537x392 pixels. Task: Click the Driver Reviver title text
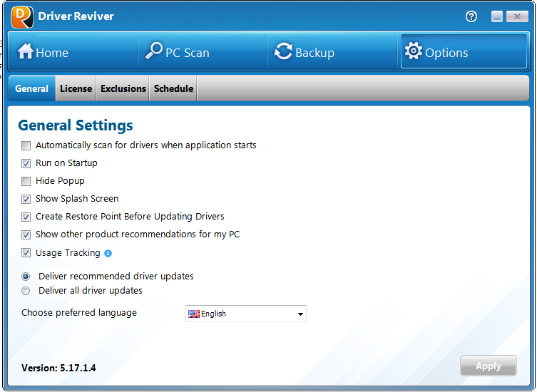coord(76,16)
